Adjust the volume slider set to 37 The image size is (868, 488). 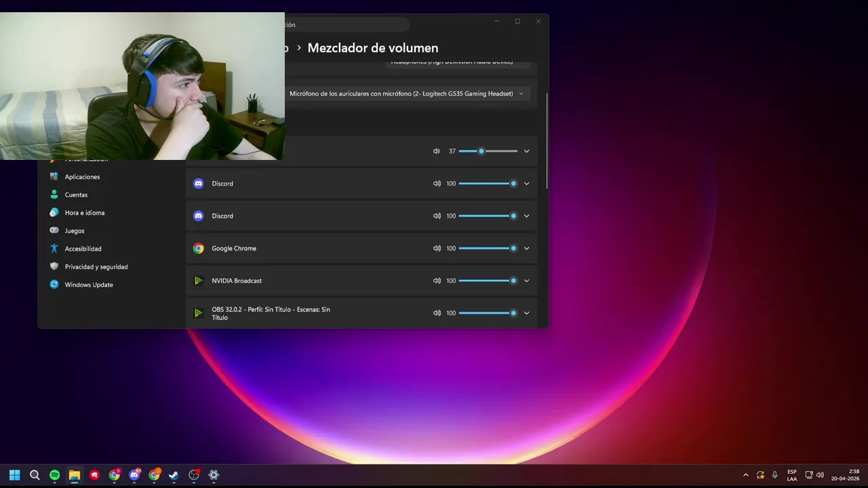488,151
